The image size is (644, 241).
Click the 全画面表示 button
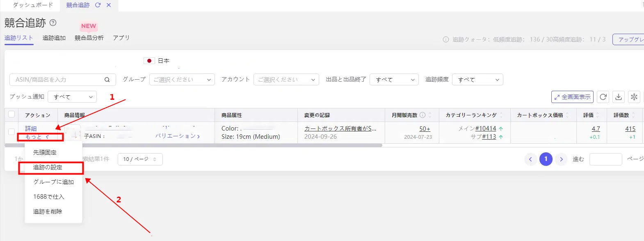pos(572,97)
